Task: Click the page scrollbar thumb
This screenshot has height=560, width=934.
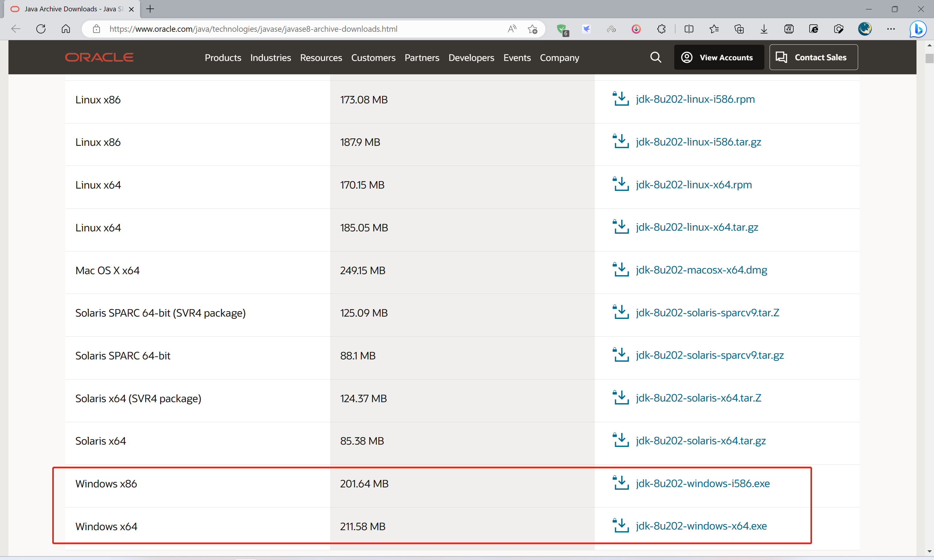Action: coord(929,58)
